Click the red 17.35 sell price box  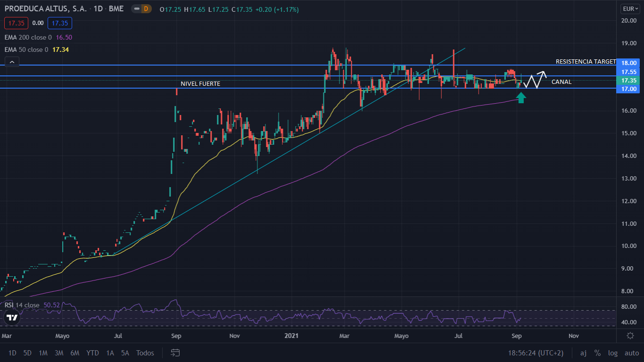(17, 23)
